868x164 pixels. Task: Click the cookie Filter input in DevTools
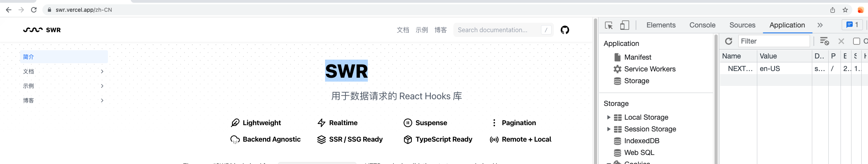(x=774, y=41)
